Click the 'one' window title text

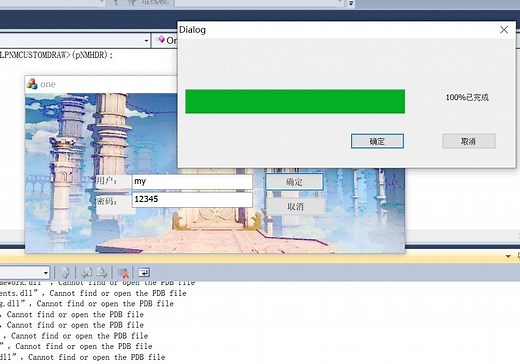click(x=48, y=84)
